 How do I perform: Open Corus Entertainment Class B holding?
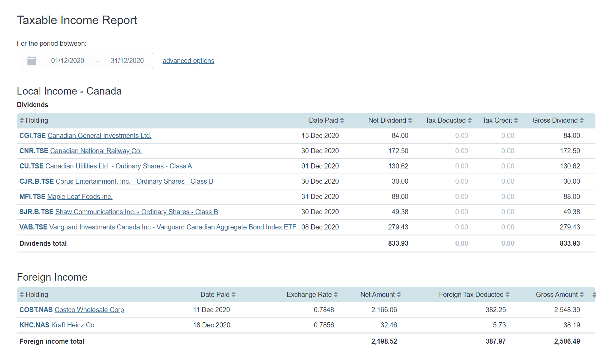(x=135, y=181)
